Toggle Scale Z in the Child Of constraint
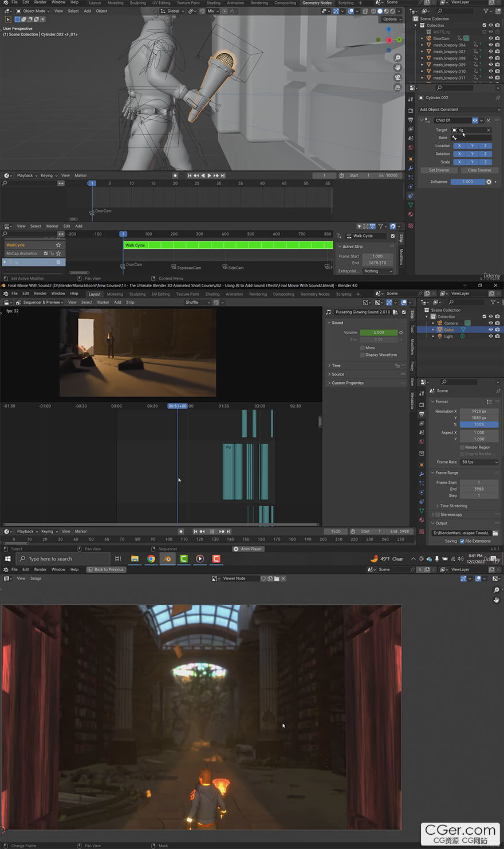The height and width of the screenshot is (849, 504). pyautogui.click(x=486, y=162)
